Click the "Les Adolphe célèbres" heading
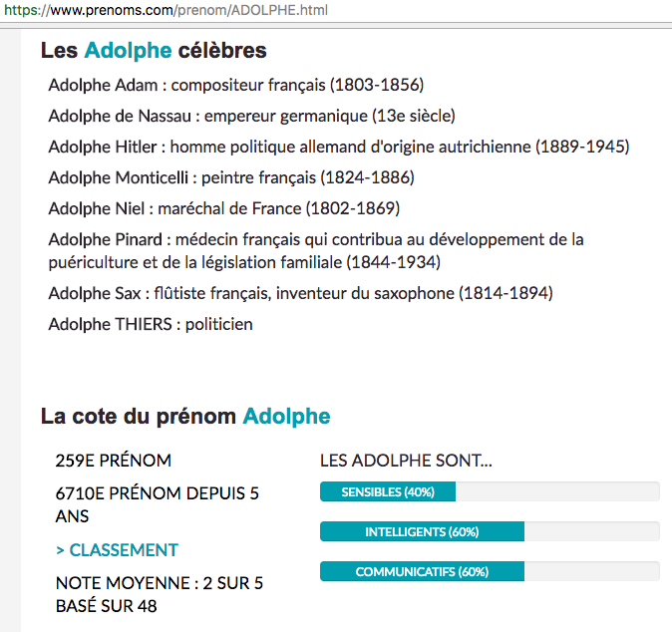 (154, 50)
